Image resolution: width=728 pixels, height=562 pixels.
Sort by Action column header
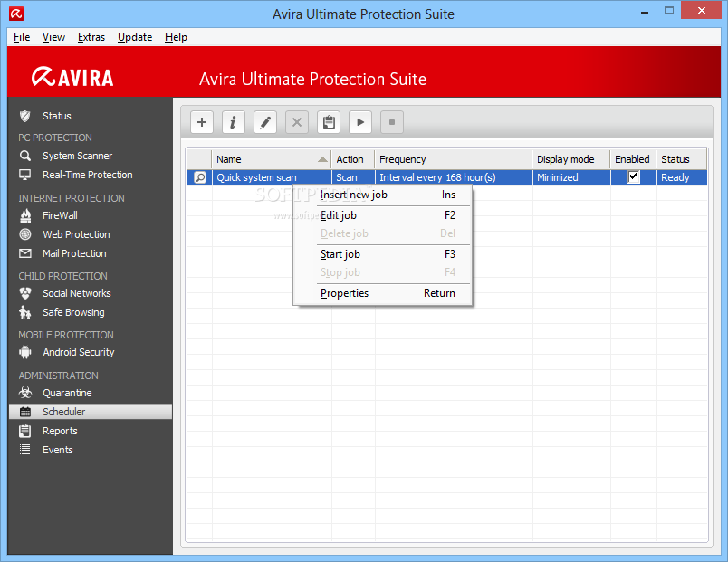[353, 159]
